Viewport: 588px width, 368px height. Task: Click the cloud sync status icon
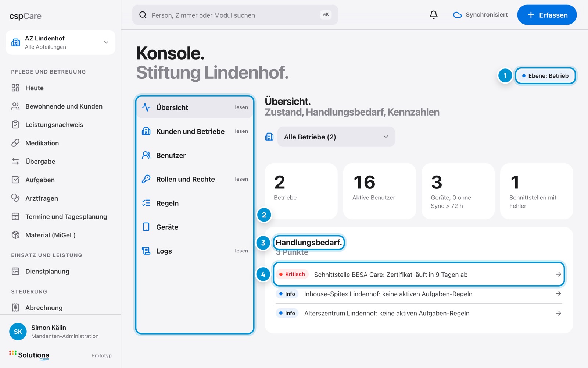[x=457, y=15]
